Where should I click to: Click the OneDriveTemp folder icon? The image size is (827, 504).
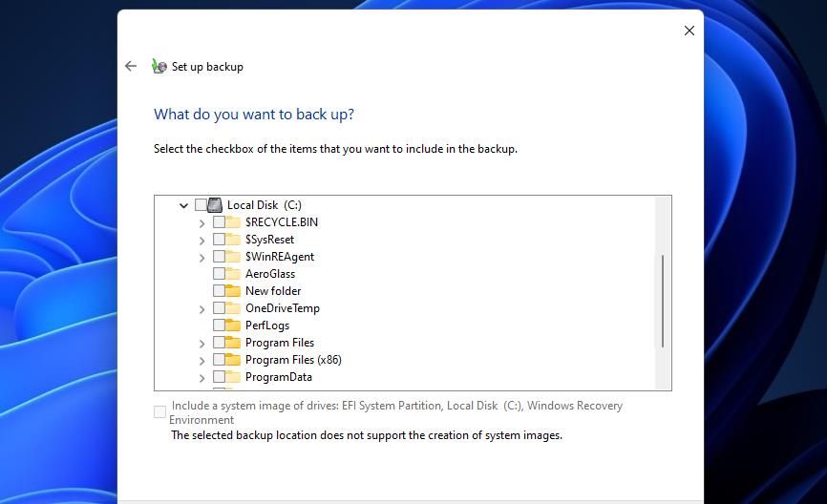tap(233, 308)
